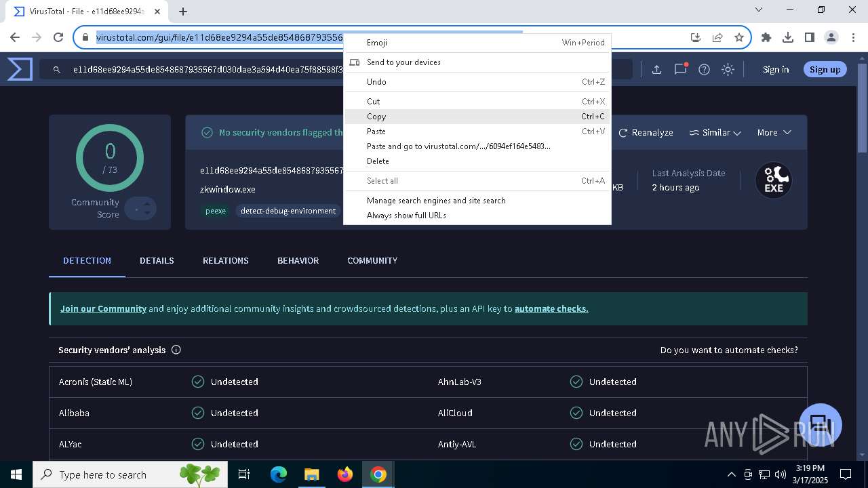Open Task View on the taskbar
This screenshot has height=488, width=868.
click(x=244, y=474)
